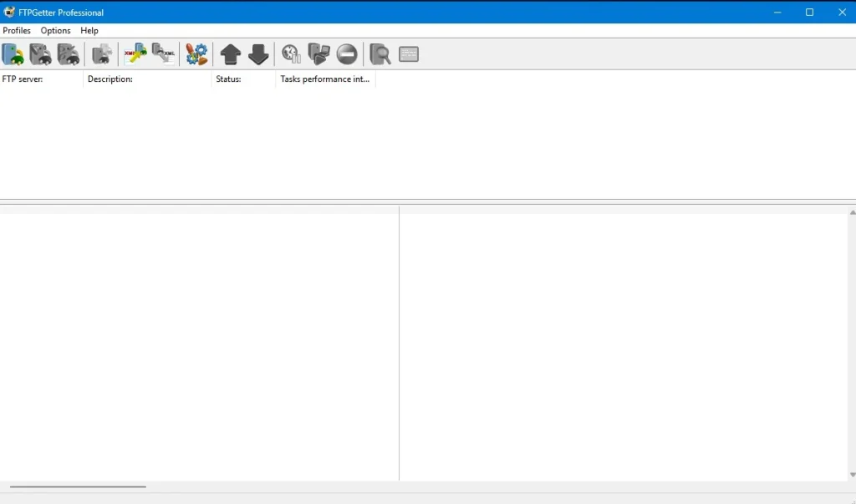
Task: Click the keyboard-like icon at toolbar end
Action: point(409,54)
